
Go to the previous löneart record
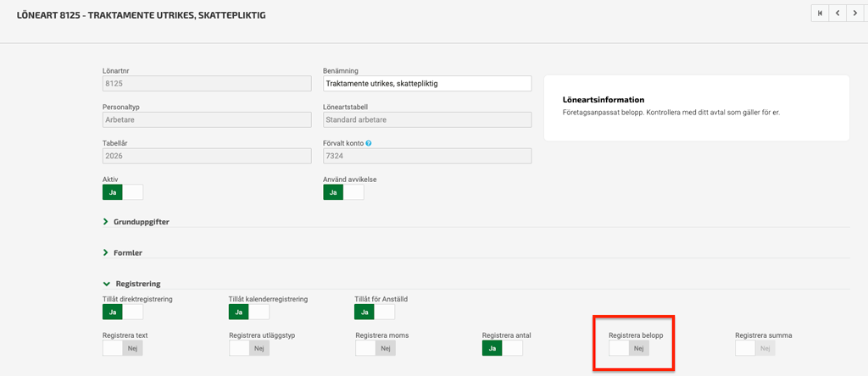[837, 13]
